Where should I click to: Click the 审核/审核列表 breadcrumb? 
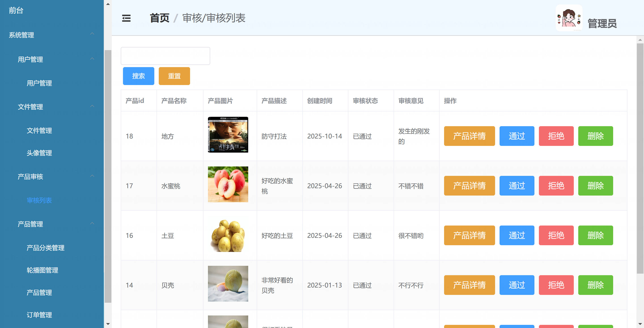(x=214, y=18)
